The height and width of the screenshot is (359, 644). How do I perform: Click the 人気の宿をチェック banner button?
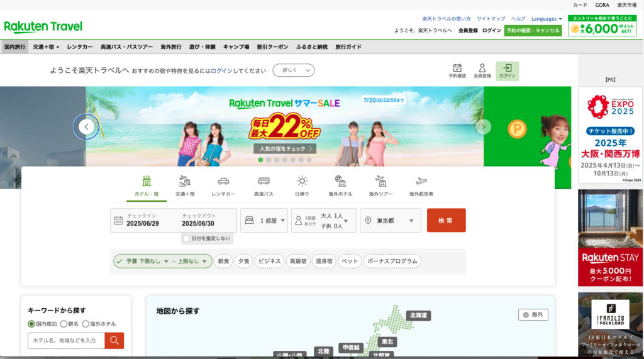[x=285, y=149]
